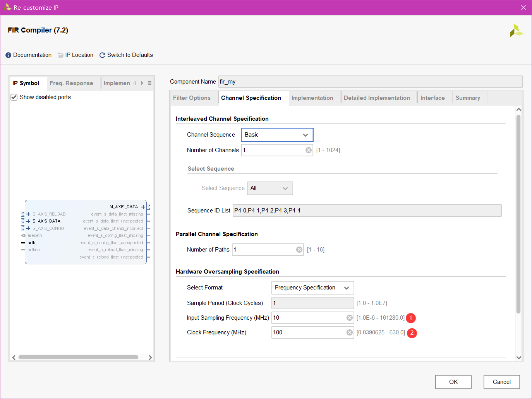This screenshot has height=399, width=532.
Task: Open the Documentation link
Action: click(33, 55)
